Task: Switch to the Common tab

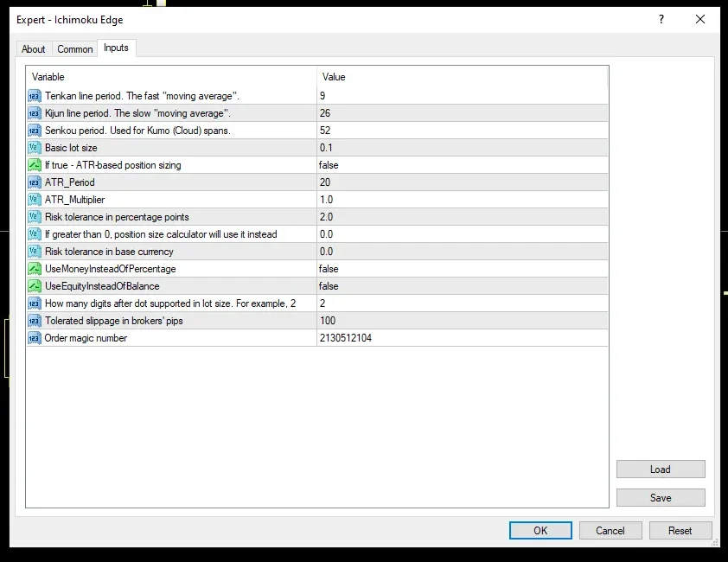Action: [74, 49]
